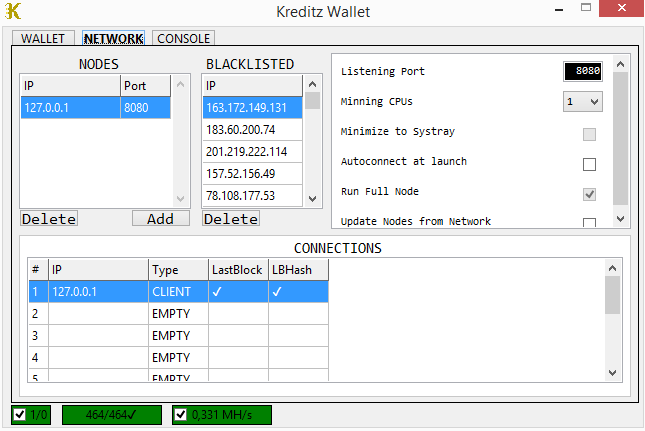The image size is (645, 431).
Task: Click the Listening Port field showing 8080
Action: [x=583, y=71]
